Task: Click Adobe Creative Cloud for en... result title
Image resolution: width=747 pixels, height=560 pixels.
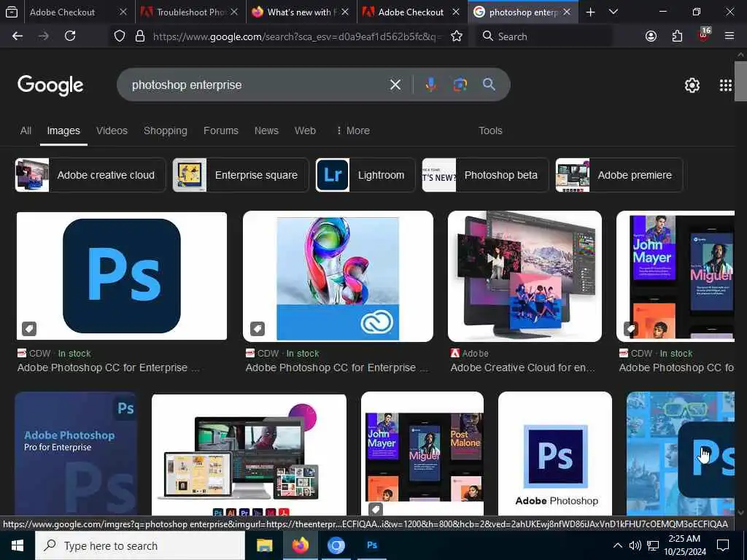Action: [522, 367]
